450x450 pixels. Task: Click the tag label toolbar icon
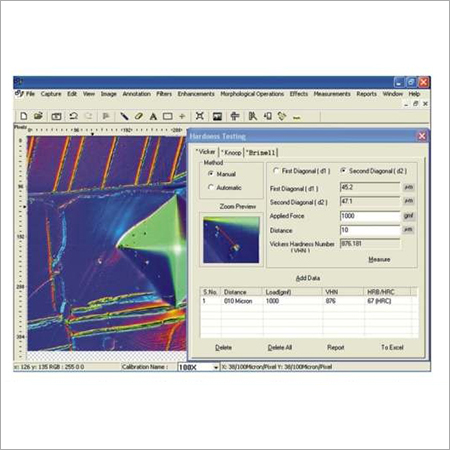(x=282, y=116)
